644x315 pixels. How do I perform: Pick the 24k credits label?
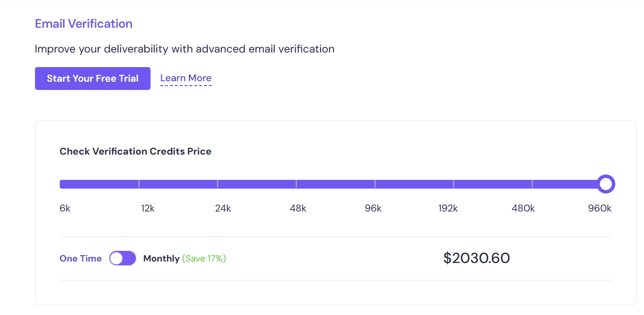[x=223, y=209]
